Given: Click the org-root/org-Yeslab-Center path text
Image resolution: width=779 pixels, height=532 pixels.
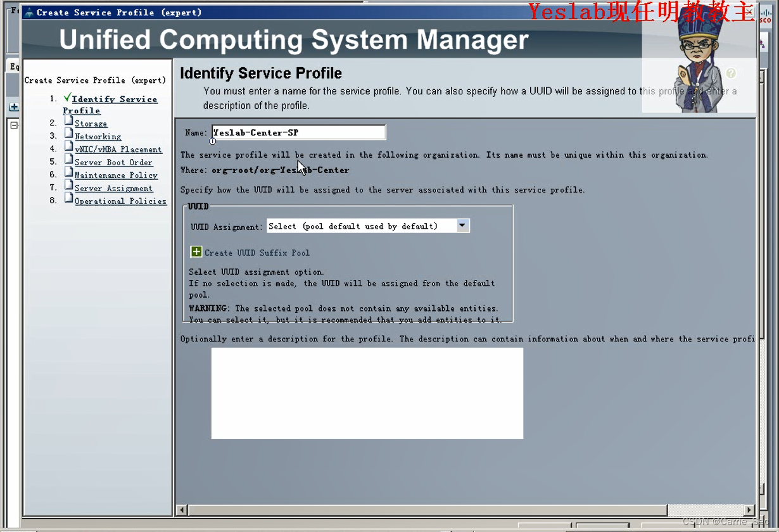Looking at the screenshot, I should click(x=280, y=170).
